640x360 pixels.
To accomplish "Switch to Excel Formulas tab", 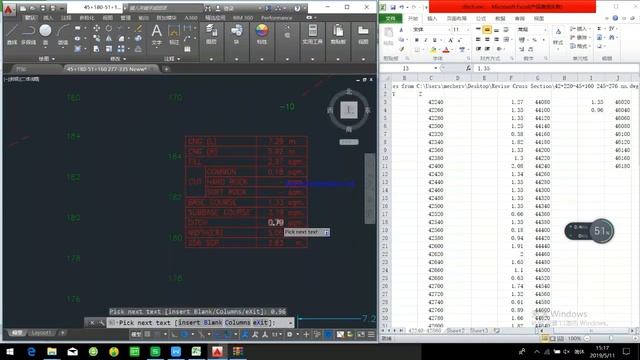I will [481, 18].
